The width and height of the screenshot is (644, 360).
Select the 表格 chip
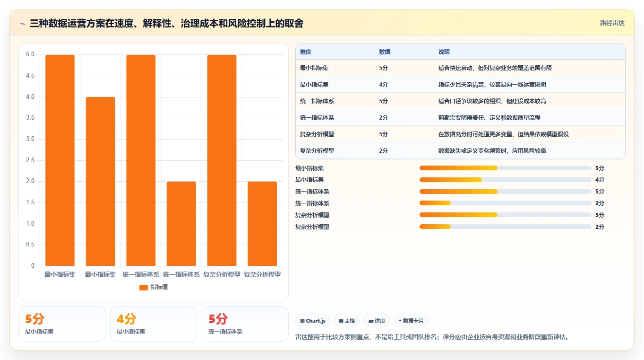tap(347, 321)
